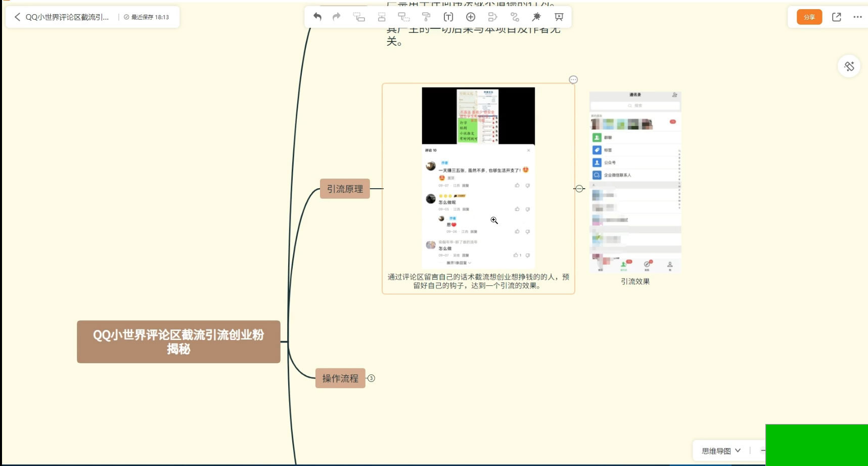Select the central QQ小世界评论区截流引流创业粉揭秘 topic

178,342
